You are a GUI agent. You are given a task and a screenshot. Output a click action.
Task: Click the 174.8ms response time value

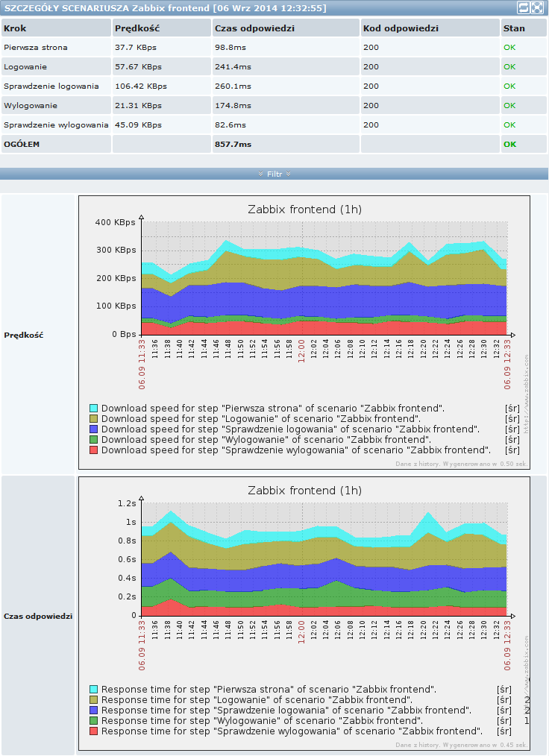(233, 106)
